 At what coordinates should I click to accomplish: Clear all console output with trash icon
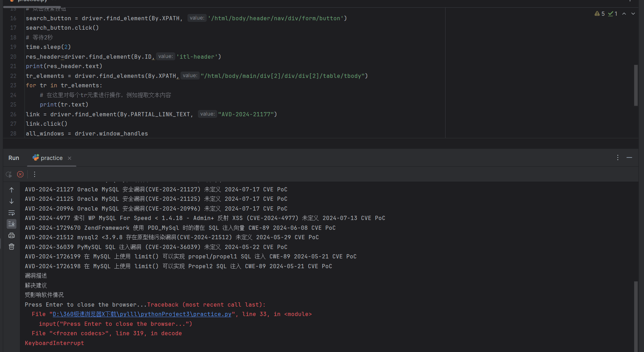(x=12, y=247)
